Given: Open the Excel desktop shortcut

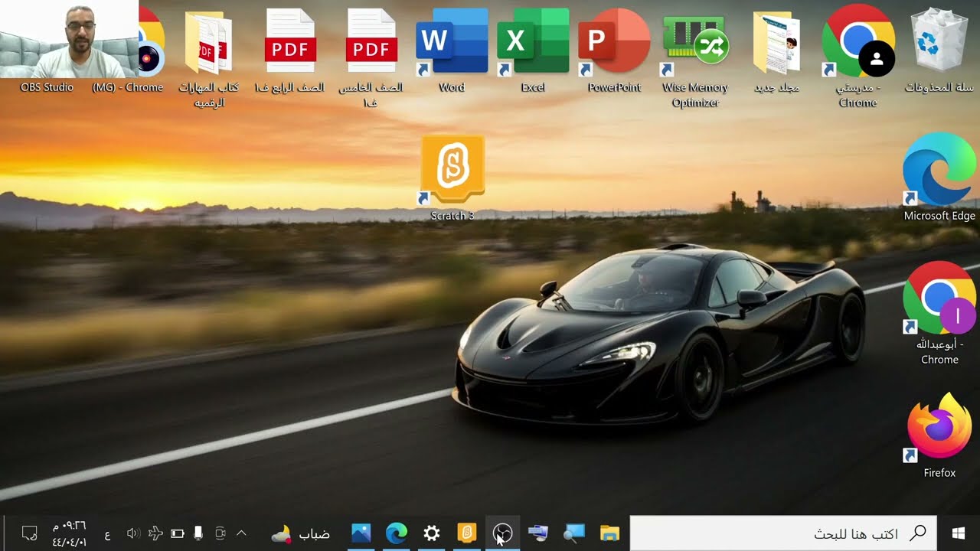Looking at the screenshot, I should coord(532,44).
